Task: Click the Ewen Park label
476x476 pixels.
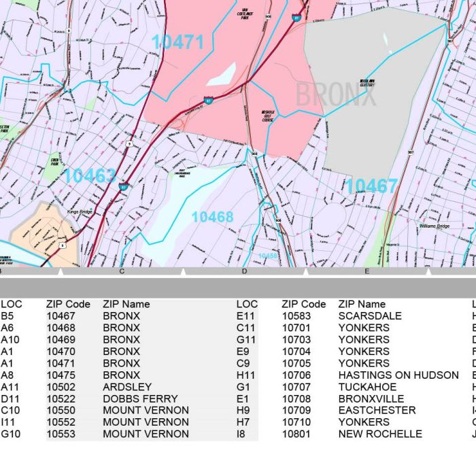Action: coord(54,162)
